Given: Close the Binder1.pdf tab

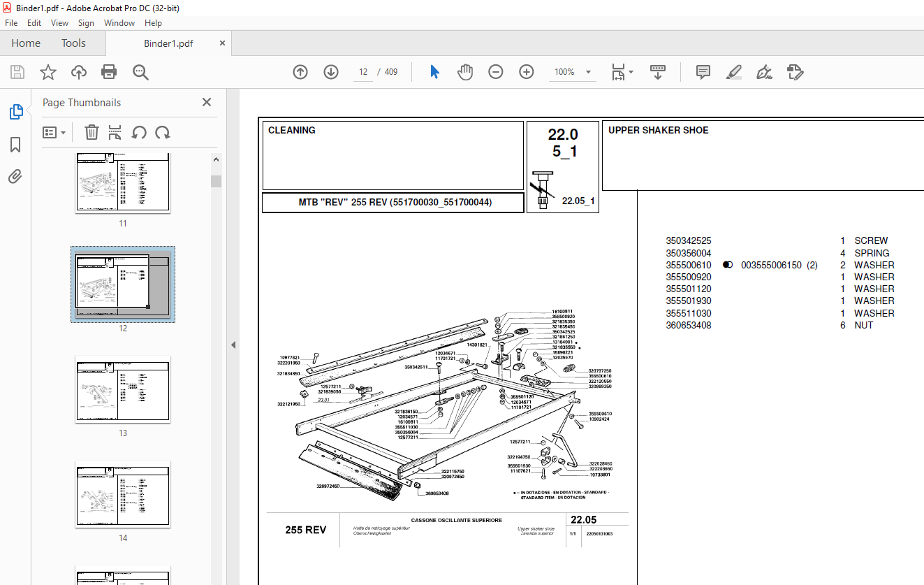Looking at the screenshot, I should point(223,43).
